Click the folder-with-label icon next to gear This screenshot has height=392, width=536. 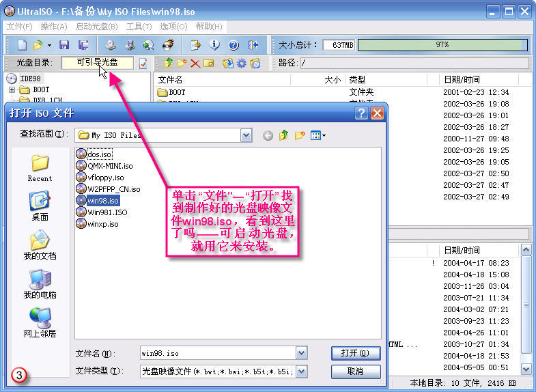(x=255, y=63)
